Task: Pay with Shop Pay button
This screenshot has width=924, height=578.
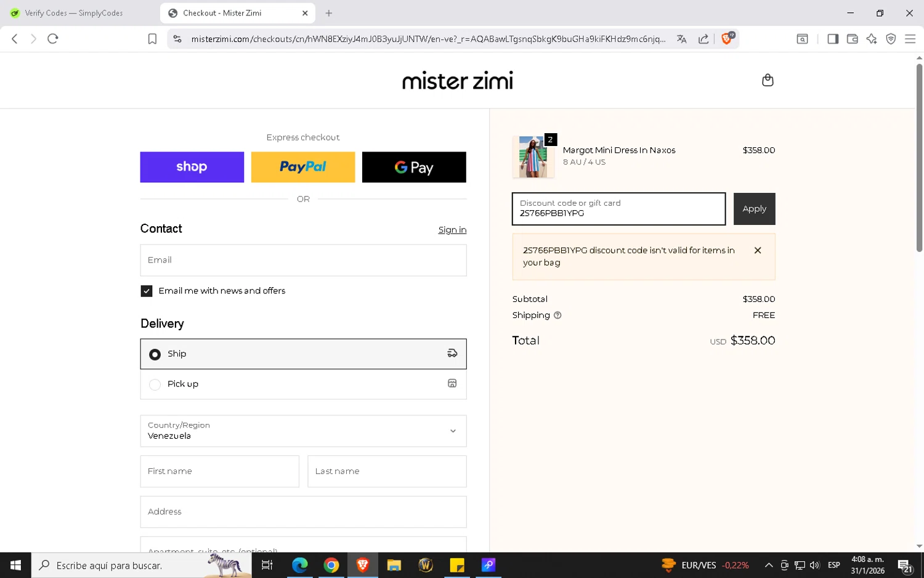Action: coord(192,167)
